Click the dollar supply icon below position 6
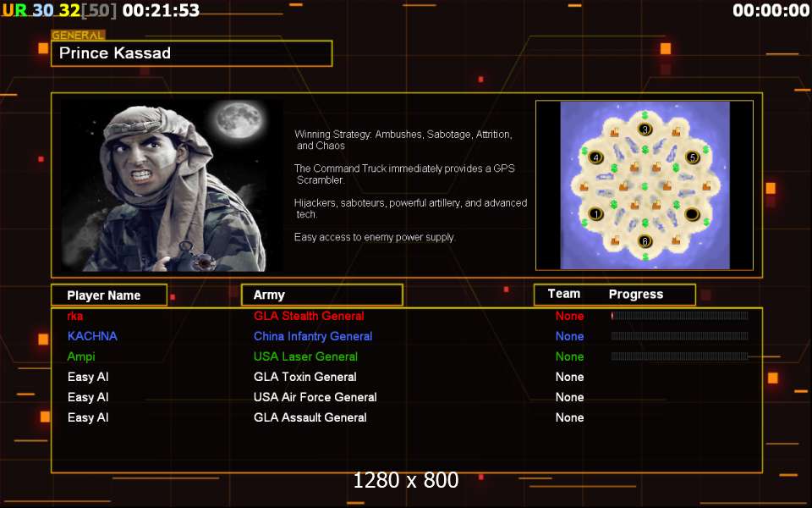This screenshot has width=812, height=508. point(645,256)
